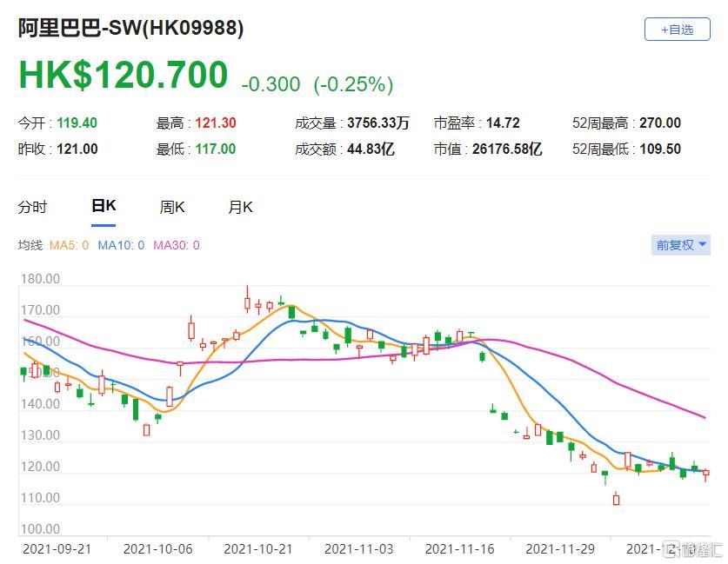Click the 成交量 value 3756.33万
The height and width of the screenshot is (564, 728).
tap(378, 123)
